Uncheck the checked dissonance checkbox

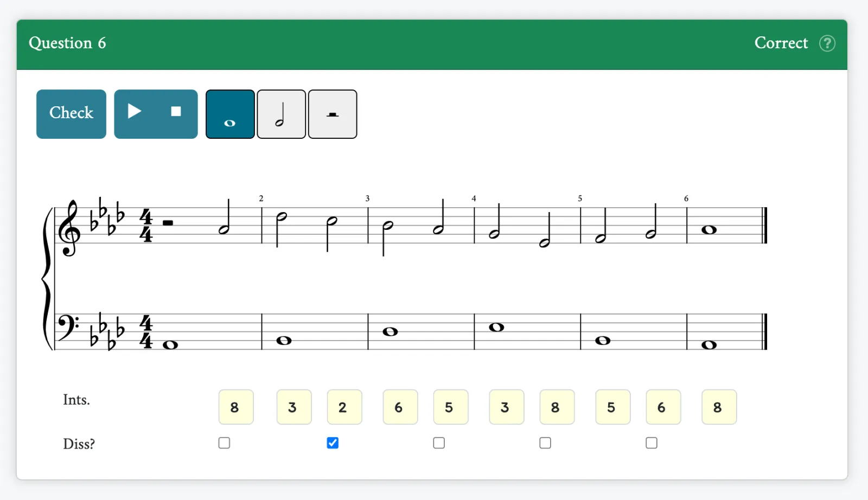333,443
